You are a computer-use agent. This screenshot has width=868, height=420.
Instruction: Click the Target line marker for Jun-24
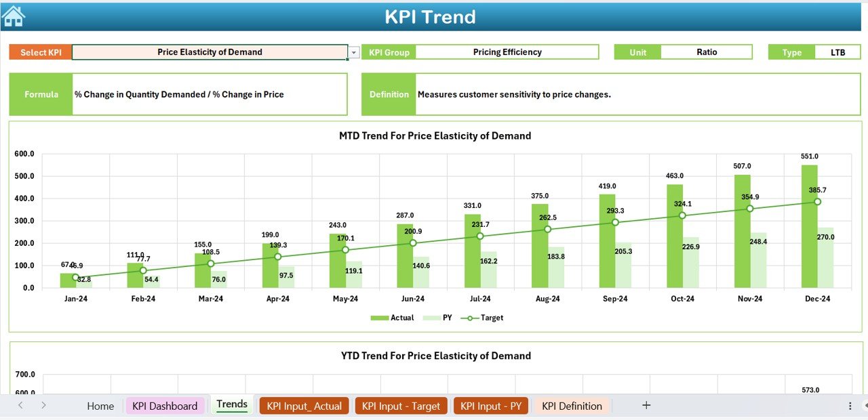pos(413,243)
